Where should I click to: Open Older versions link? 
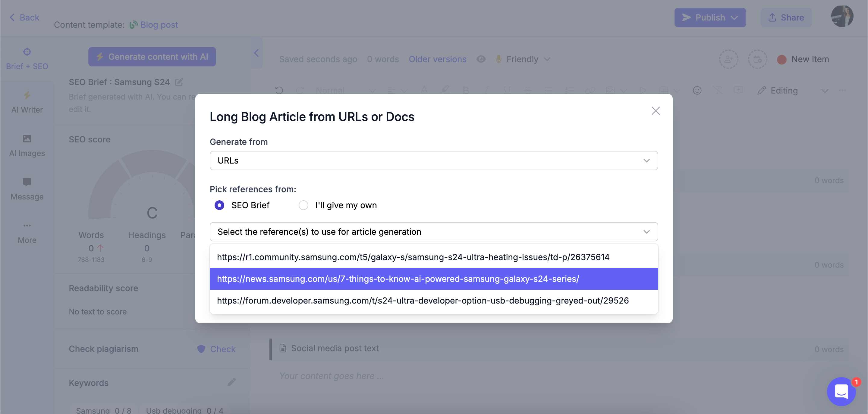click(437, 59)
